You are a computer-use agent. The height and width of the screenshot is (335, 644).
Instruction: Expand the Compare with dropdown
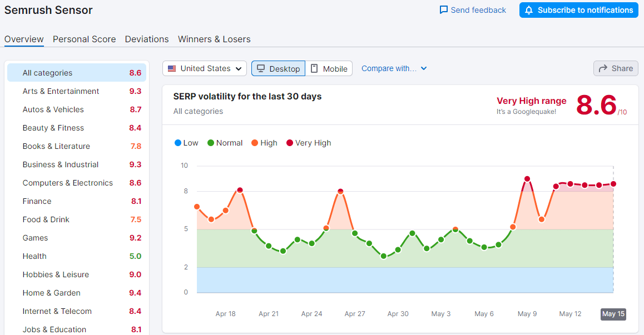coord(394,68)
